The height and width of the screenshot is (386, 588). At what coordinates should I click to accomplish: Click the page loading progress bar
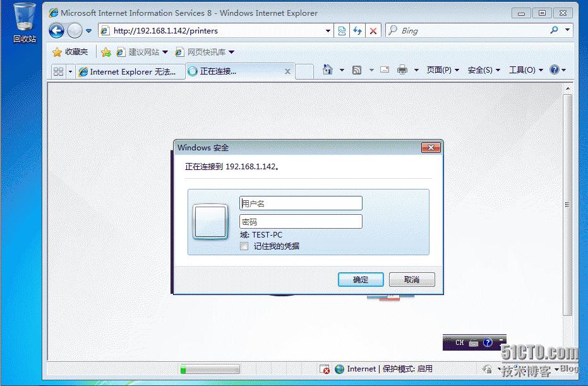coord(210,369)
